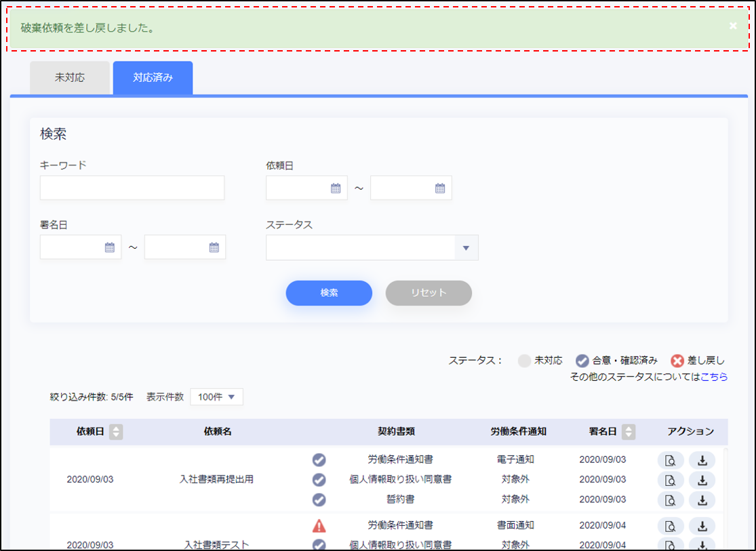Select the 対応済み tab
This screenshot has height=551, width=756.
[x=153, y=78]
